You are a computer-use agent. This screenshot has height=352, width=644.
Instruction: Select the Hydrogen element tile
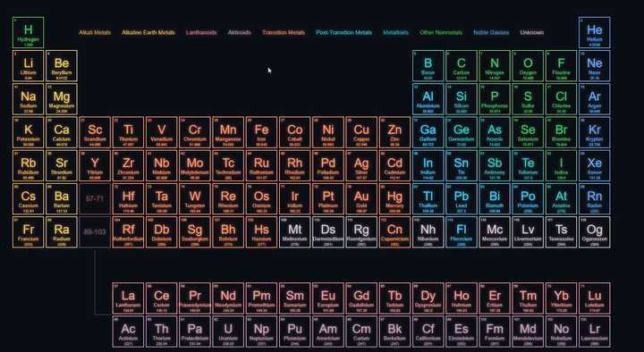(28, 32)
